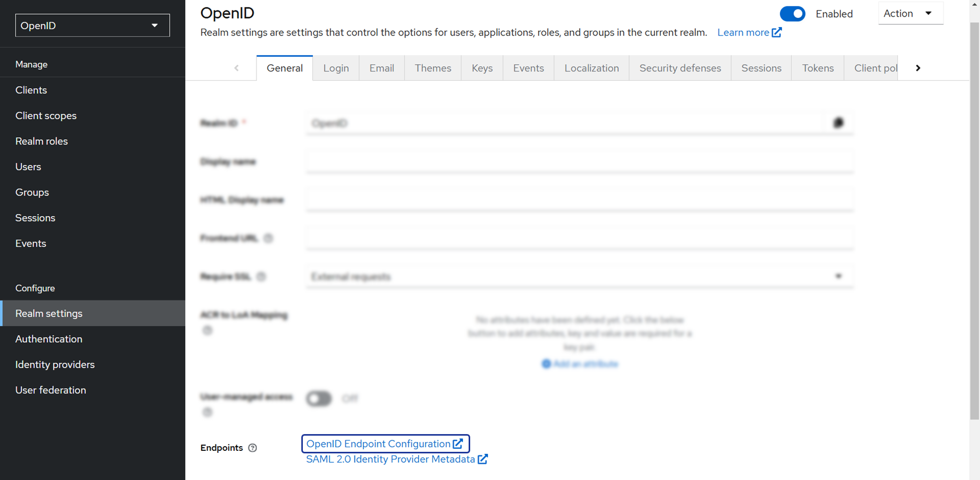This screenshot has height=480, width=980.
Task: Toggle the realm Enabled switch
Action: (x=792, y=14)
